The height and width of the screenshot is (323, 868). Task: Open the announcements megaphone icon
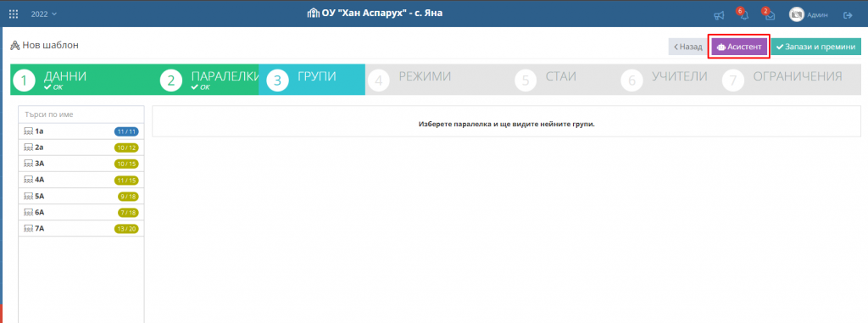coord(719,15)
